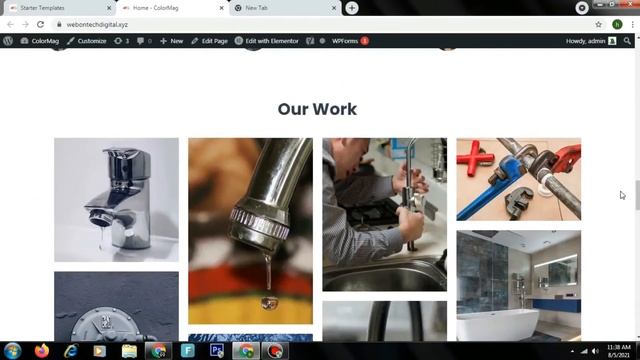
Task: Open Windows Explorer folder in taskbar
Action: coord(129,351)
